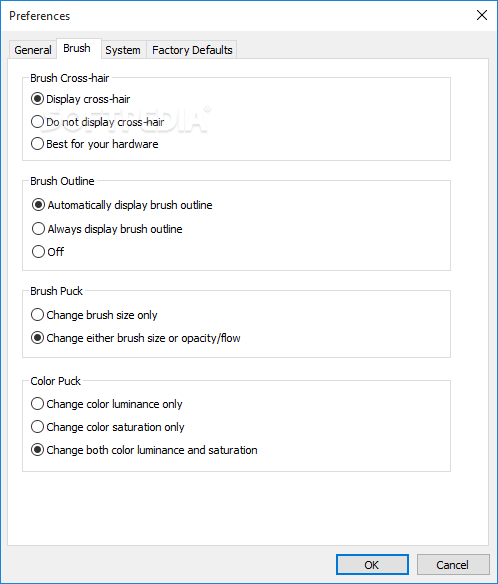Close the Preferences dialog window
498x584 pixels.
482,15
